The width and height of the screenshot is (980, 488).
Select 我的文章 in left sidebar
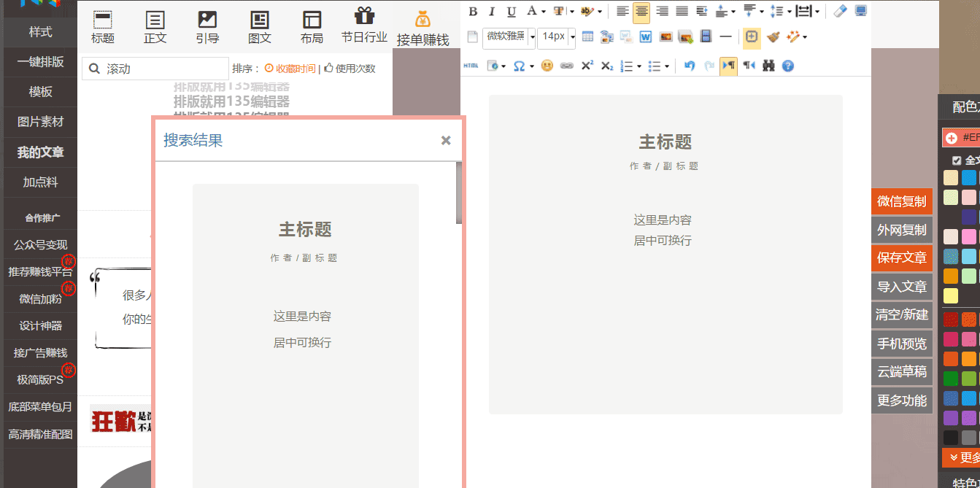coord(40,152)
